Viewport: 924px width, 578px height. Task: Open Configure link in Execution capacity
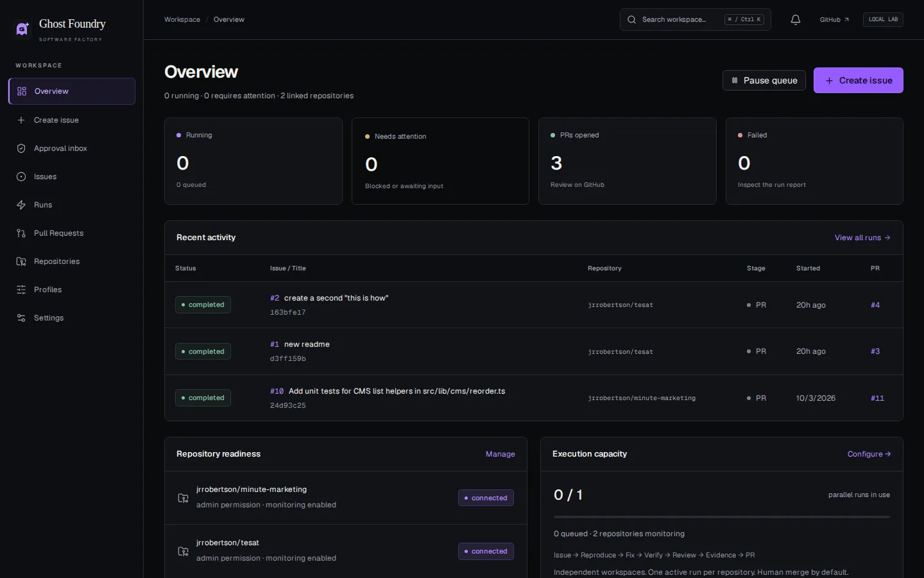(x=869, y=454)
